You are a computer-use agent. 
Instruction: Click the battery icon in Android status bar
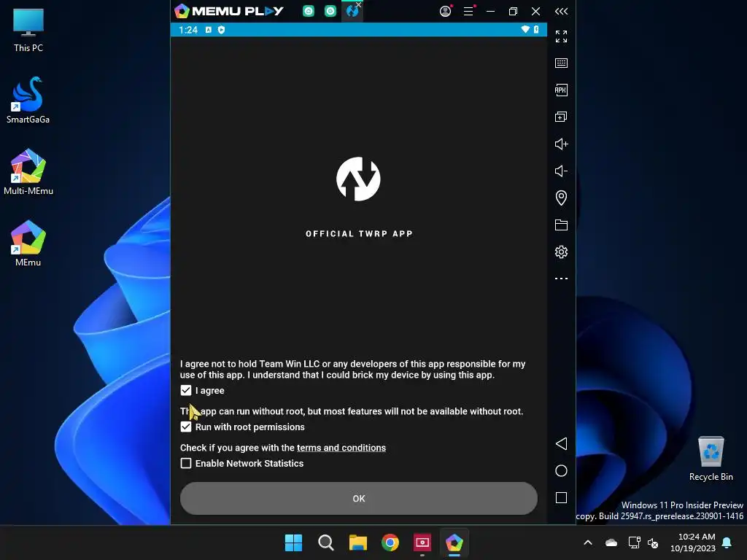[536, 29]
